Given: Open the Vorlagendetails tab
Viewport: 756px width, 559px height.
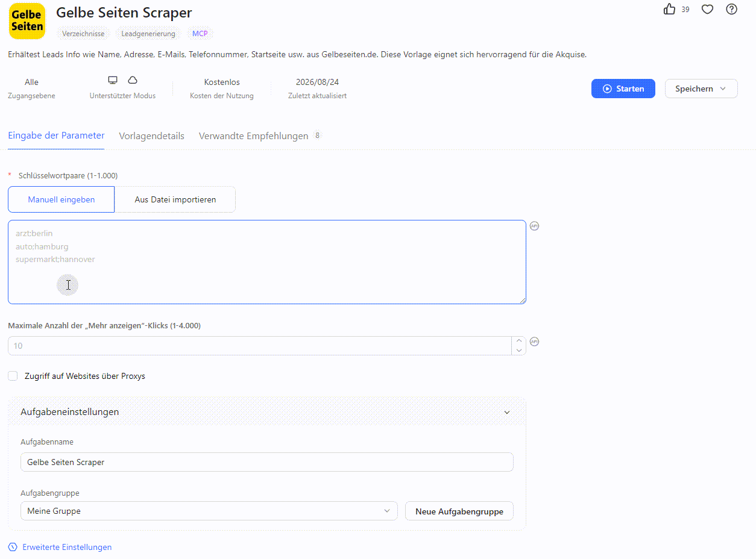Looking at the screenshot, I should [152, 136].
